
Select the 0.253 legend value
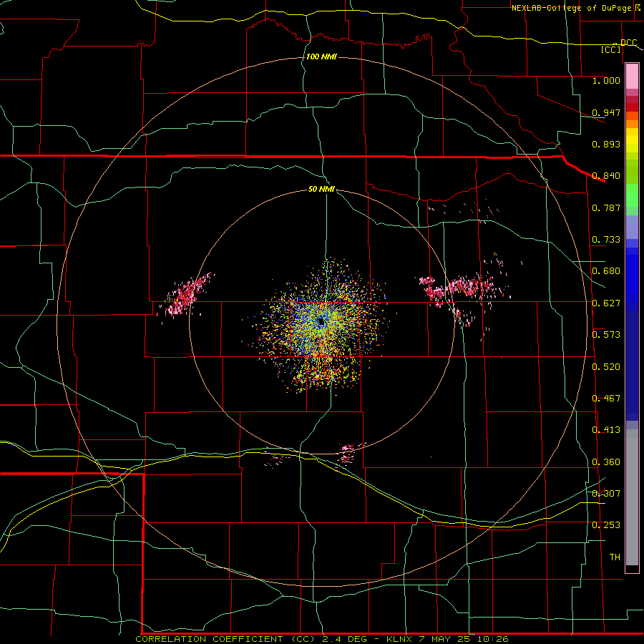pos(606,525)
